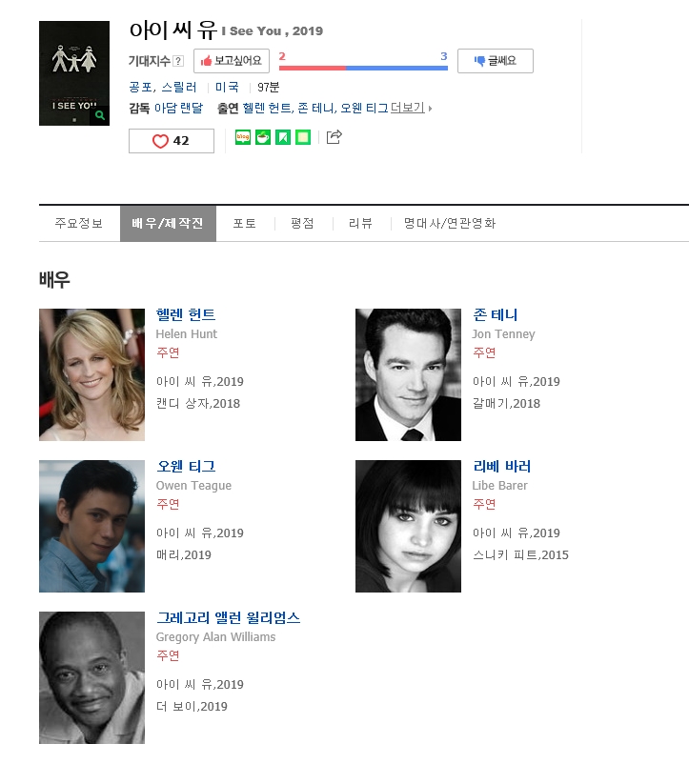Click the 스릴러 genre link
The image size is (689, 784).
pos(178,87)
